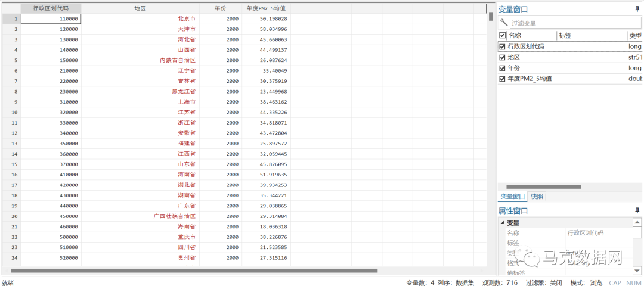Select cell with code 440000

coord(51,206)
